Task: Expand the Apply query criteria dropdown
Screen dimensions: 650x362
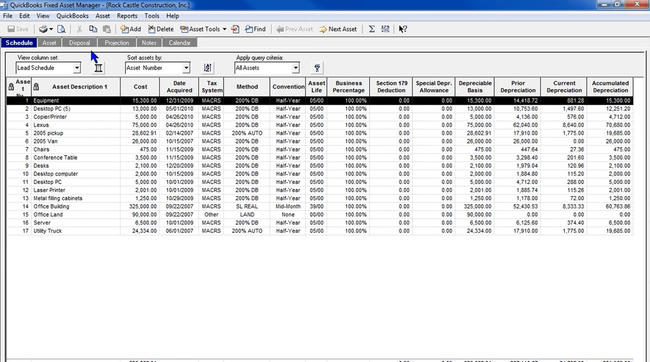Action: (x=296, y=68)
